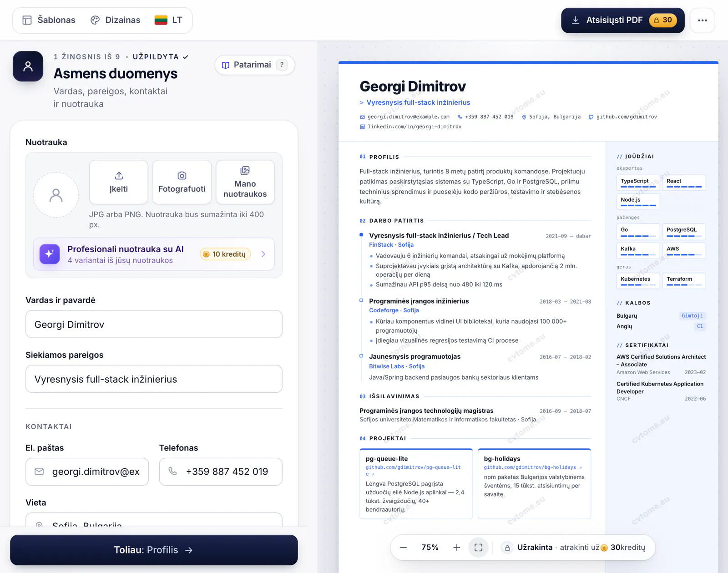Open the Patarimai tips button
Screen dimensions: 728x573
tap(255, 65)
